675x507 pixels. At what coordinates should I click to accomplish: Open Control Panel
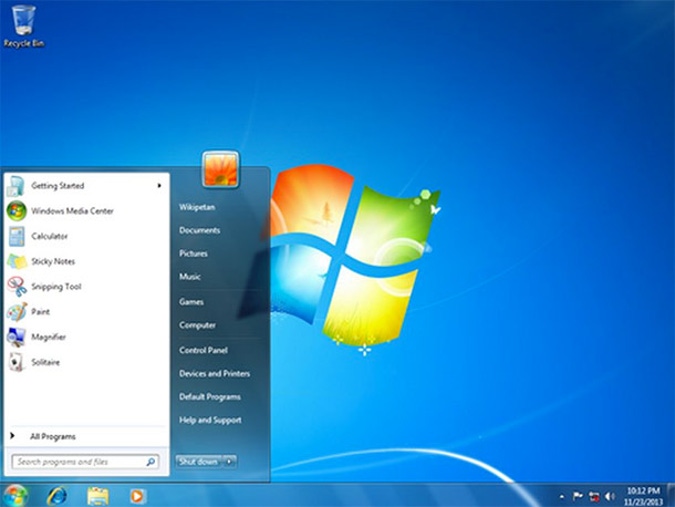[204, 350]
